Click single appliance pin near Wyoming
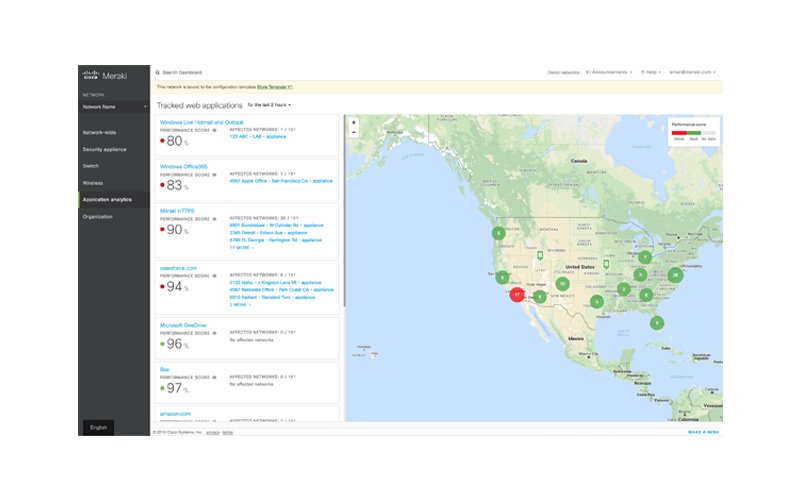The height and width of the screenshot is (500, 800). pyautogui.click(x=540, y=255)
